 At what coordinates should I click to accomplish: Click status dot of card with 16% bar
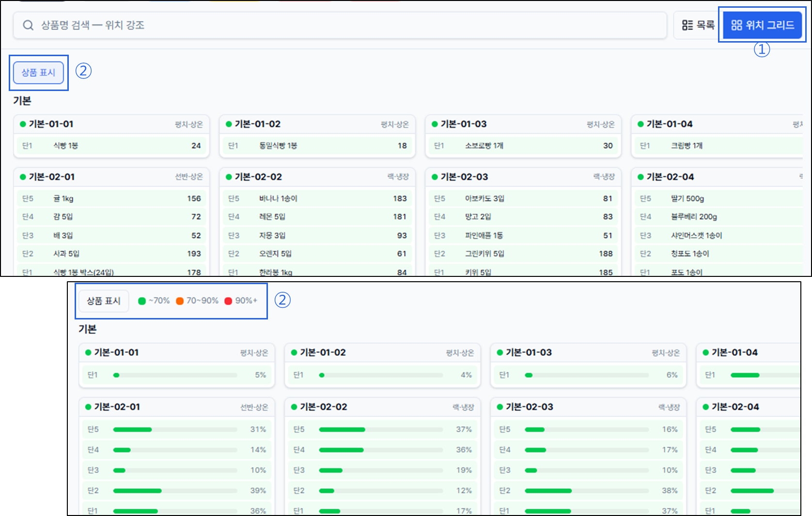click(x=500, y=407)
